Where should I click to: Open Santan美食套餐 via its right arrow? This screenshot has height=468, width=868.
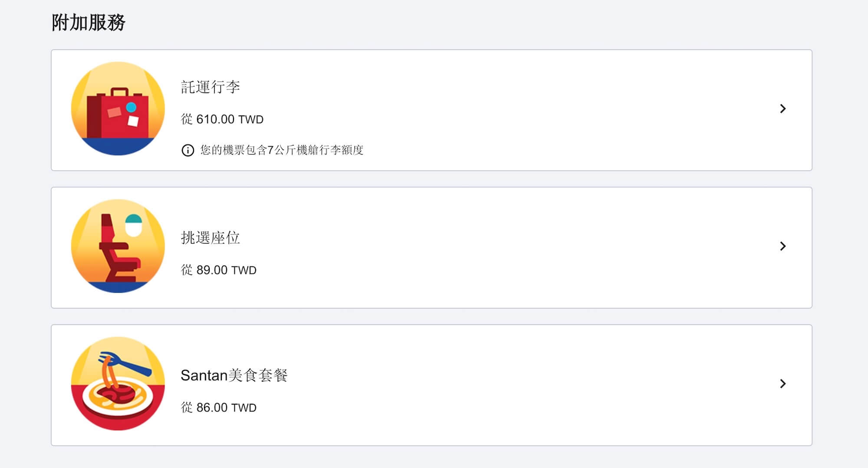[x=783, y=384]
